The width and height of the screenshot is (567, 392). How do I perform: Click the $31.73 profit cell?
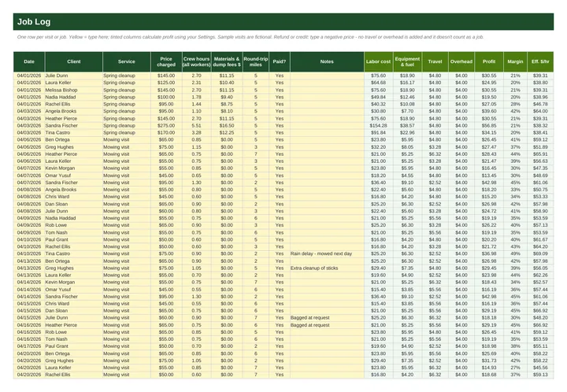pos(489,361)
